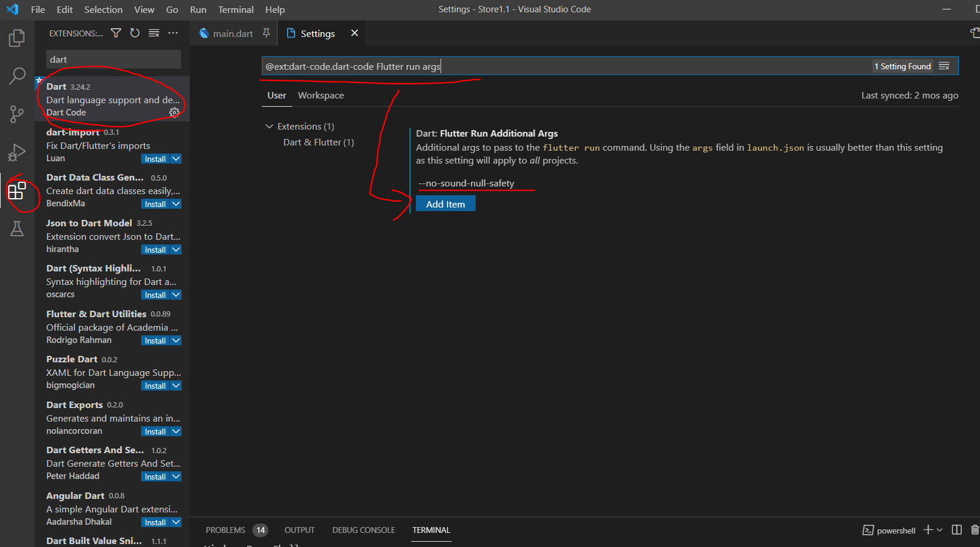Select the User settings tab
This screenshot has height=547, width=980.
(x=276, y=95)
